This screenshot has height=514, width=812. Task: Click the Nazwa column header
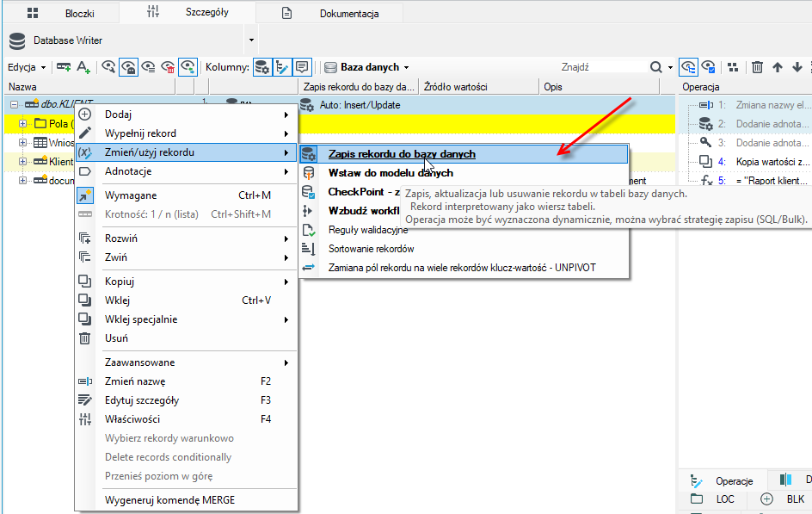click(x=89, y=87)
